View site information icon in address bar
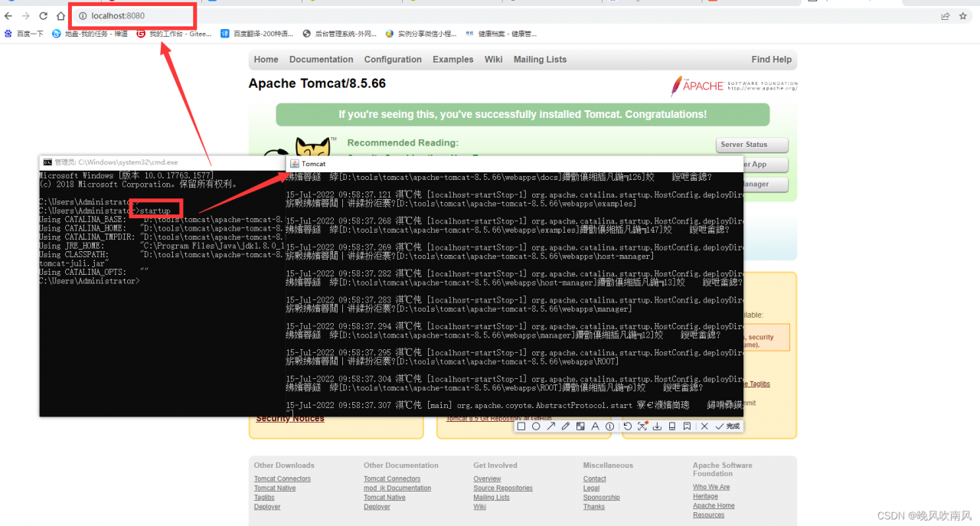The height and width of the screenshot is (526, 980). (x=83, y=15)
